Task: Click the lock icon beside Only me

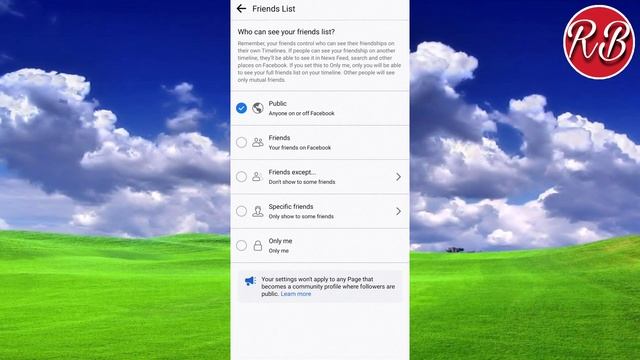Action: (x=258, y=245)
